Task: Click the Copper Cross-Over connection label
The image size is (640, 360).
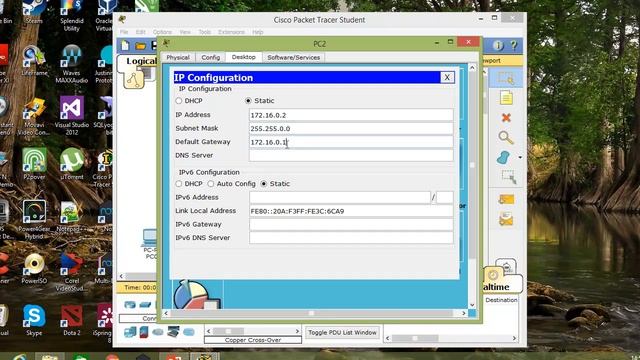Action: tap(253, 340)
